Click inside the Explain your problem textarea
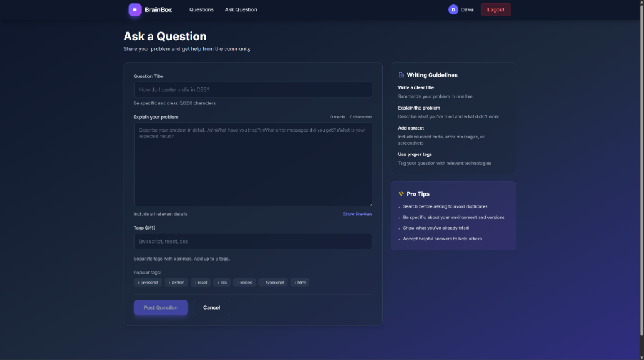This screenshot has width=644, height=360. pos(253,164)
